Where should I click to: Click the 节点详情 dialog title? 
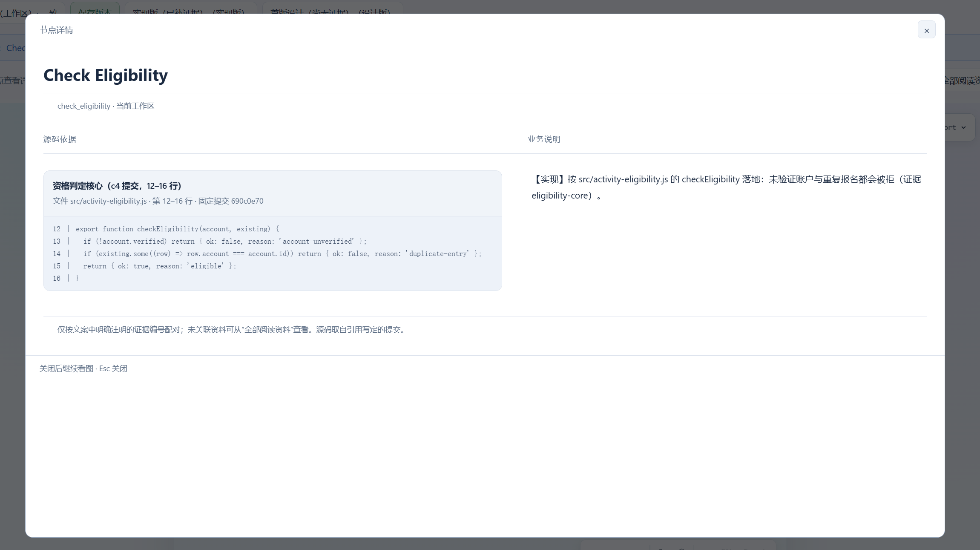click(x=56, y=30)
